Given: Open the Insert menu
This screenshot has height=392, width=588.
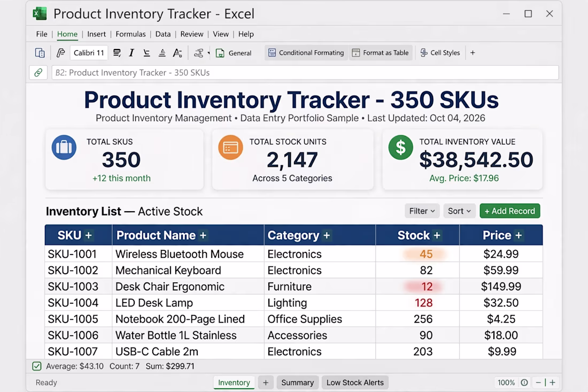Looking at the screenshot, I should tap(96, 34).
